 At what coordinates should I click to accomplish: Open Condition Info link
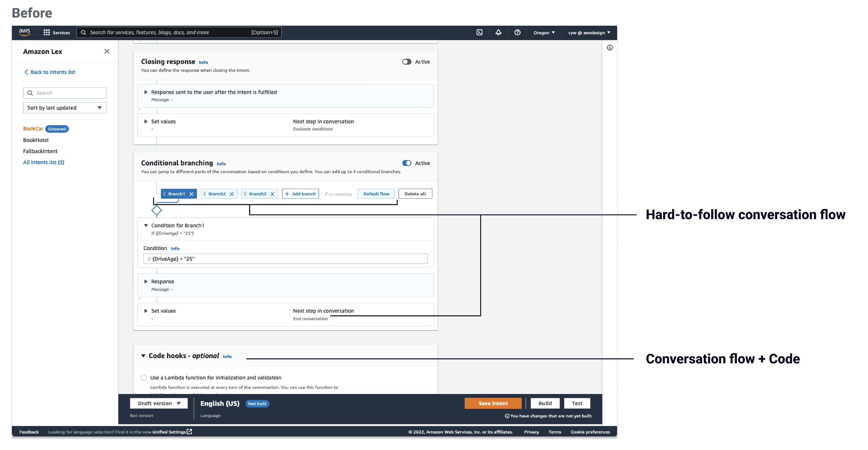(x=175, y=249)
